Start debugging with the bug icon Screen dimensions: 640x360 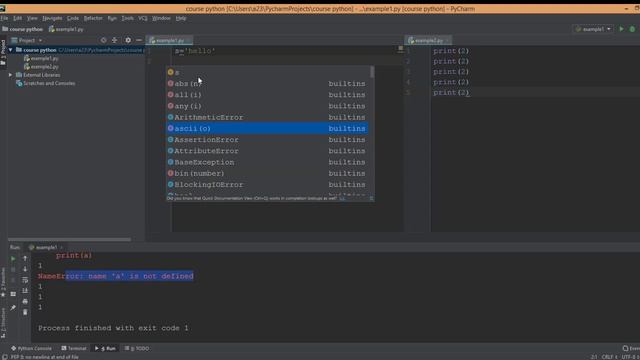pos(632,29)
